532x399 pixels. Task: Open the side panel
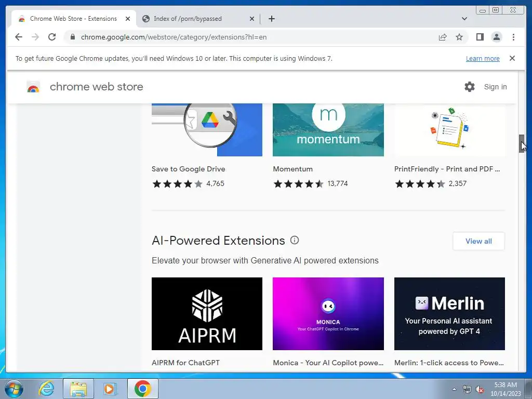[480, 37]
